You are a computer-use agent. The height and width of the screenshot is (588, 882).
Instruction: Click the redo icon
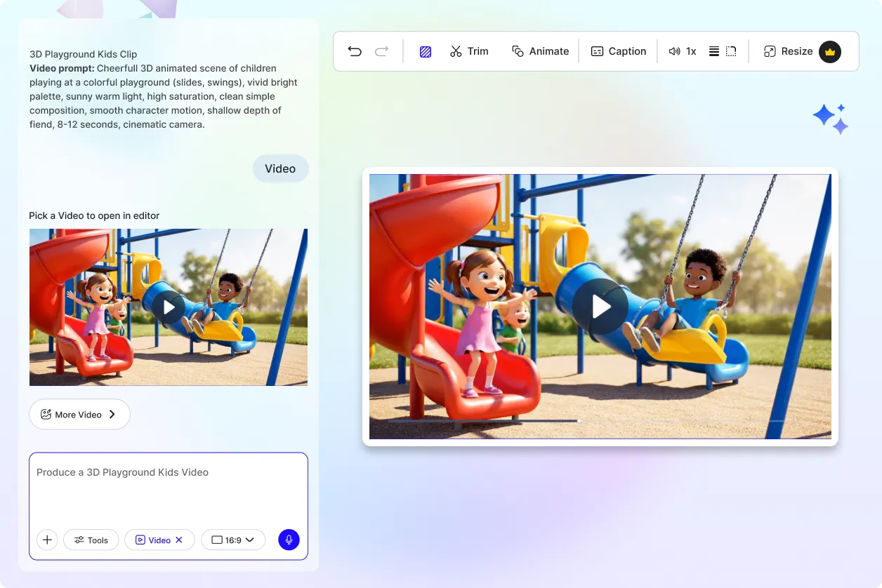[x=381, y=51]
